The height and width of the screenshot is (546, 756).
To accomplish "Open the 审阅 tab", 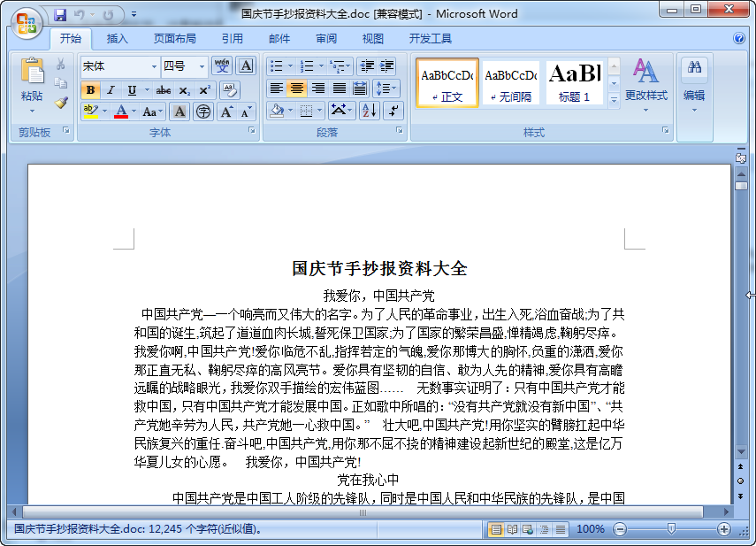I will 326,39.
